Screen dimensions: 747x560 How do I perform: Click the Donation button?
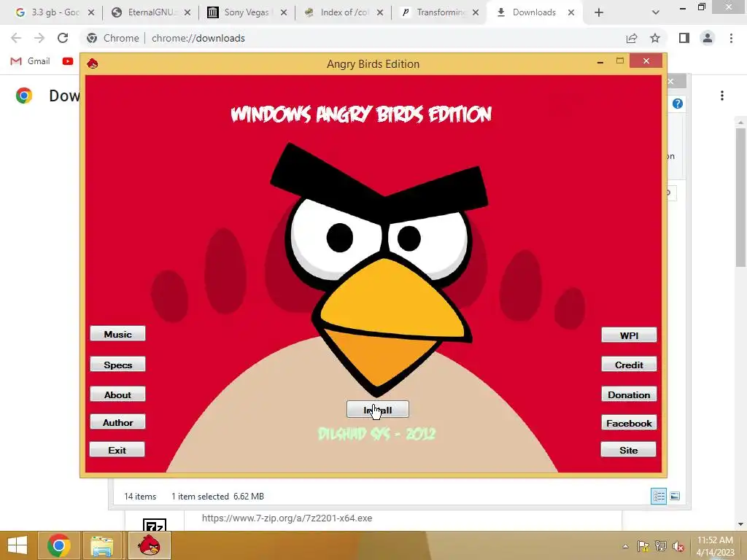click(629, 394)
